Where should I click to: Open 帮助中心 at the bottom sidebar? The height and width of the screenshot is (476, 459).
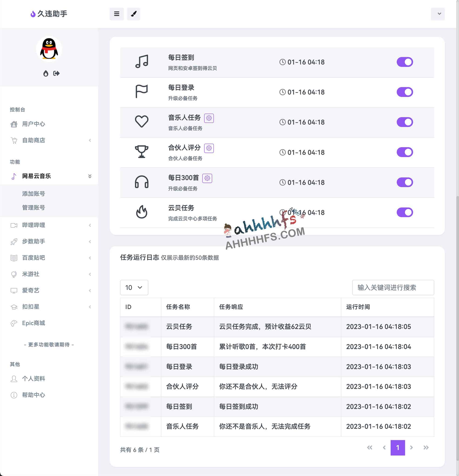[x=33, y=395]
